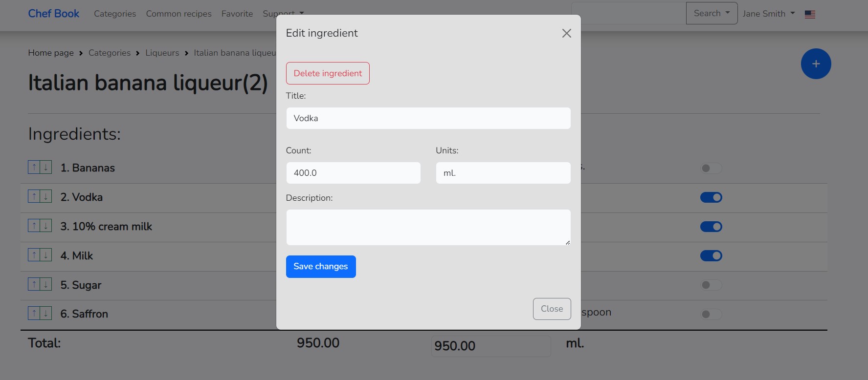Move Vodka ingredient up with arrow
868x380 pixels.
click(34, 197)
